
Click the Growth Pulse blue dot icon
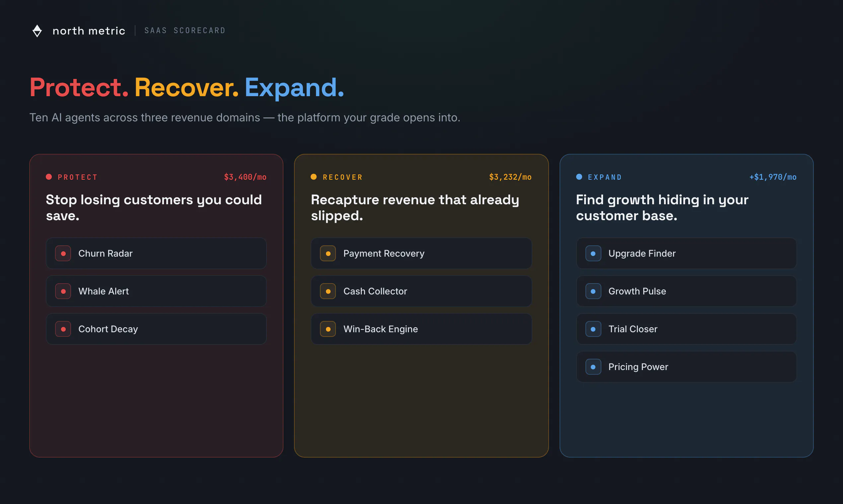(x=593, y=291)
